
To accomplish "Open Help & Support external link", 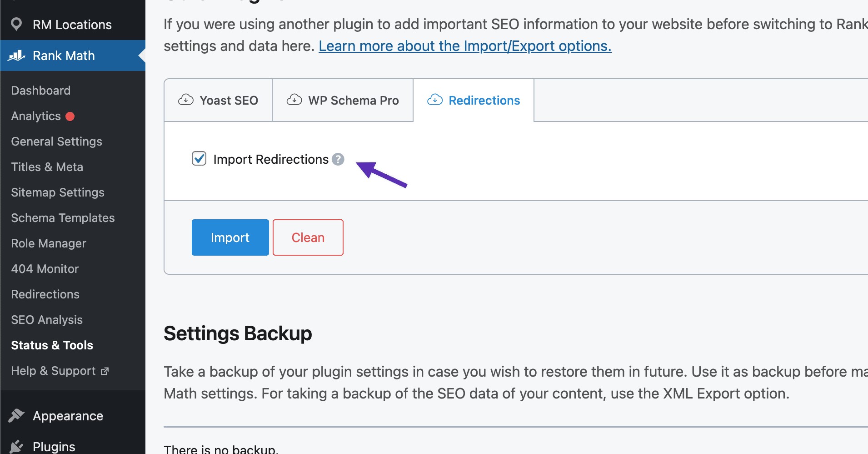I will pos(60,371).
